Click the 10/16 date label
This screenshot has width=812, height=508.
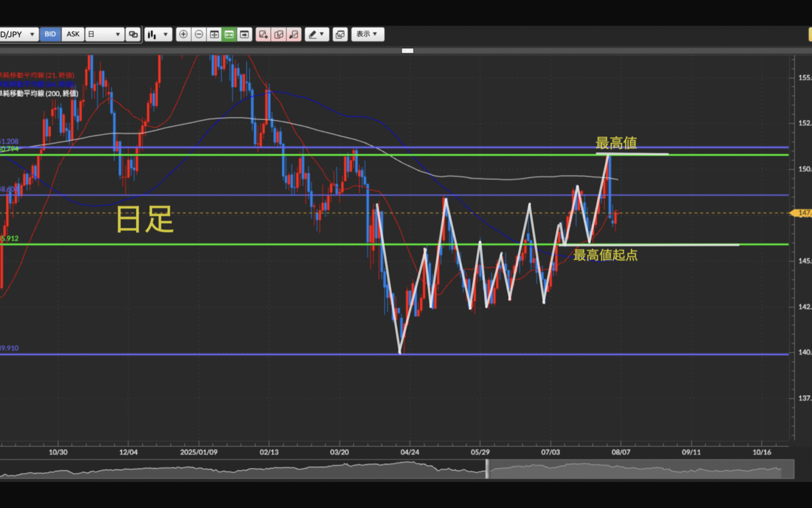click(762, 452)
